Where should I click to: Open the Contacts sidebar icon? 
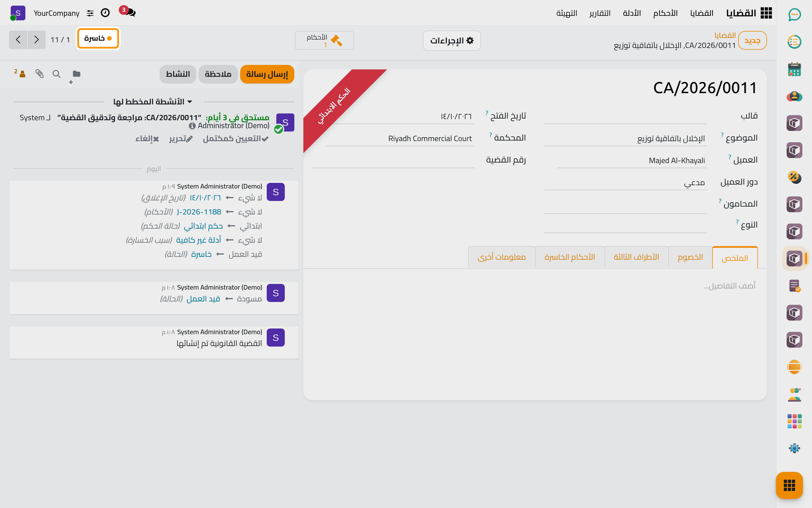(x=795, y=96)
